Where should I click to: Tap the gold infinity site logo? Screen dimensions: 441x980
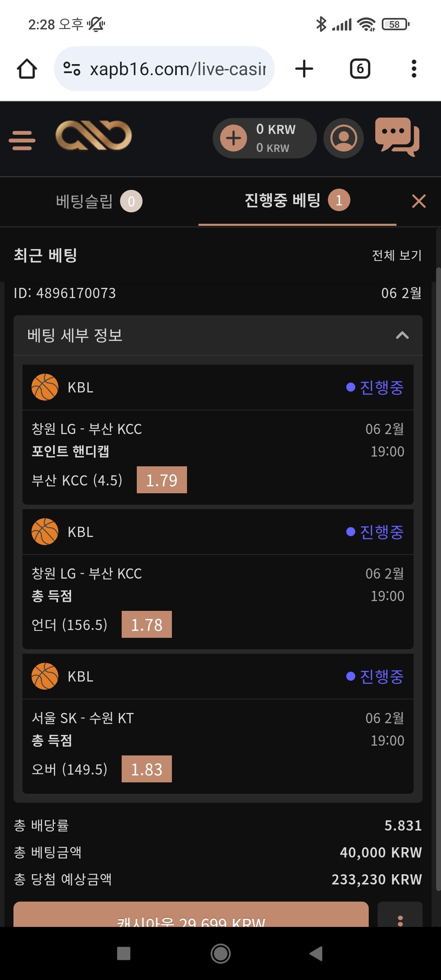coord(94,136)
